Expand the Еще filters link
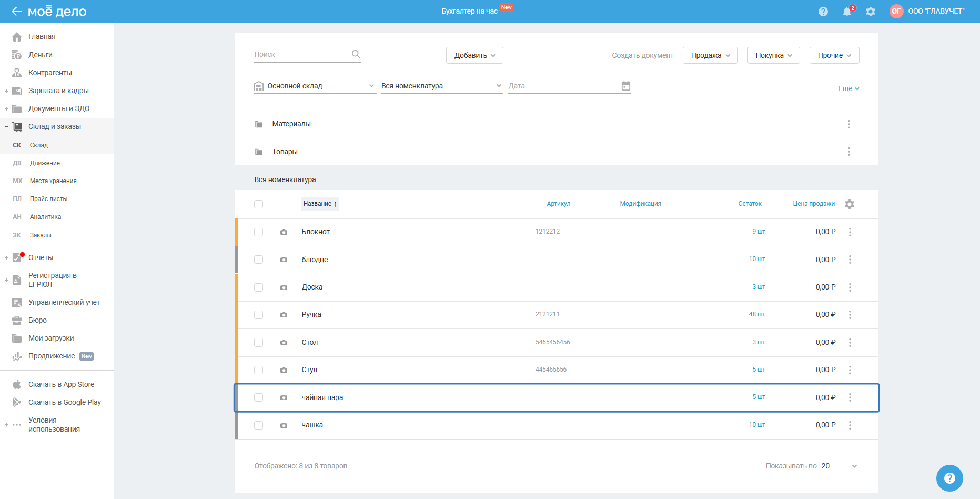Image resolution: width=980 pixels, height=499 pixels. (848, 88)
